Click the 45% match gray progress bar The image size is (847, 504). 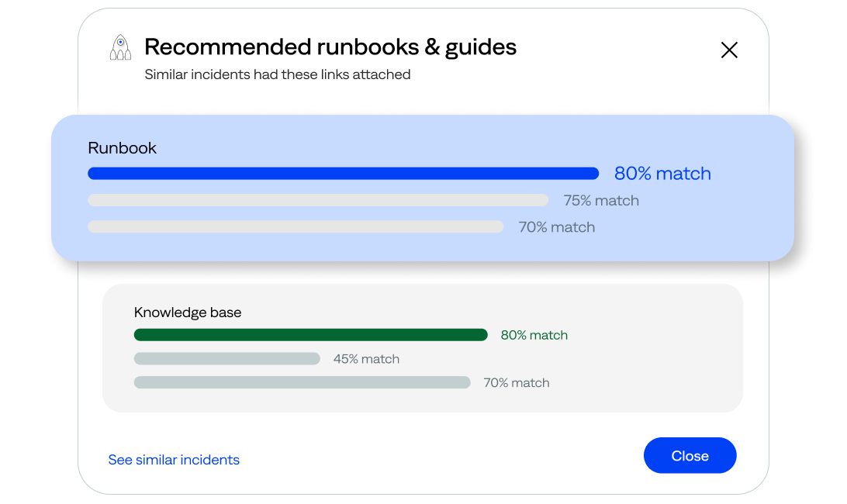(227, 358)
